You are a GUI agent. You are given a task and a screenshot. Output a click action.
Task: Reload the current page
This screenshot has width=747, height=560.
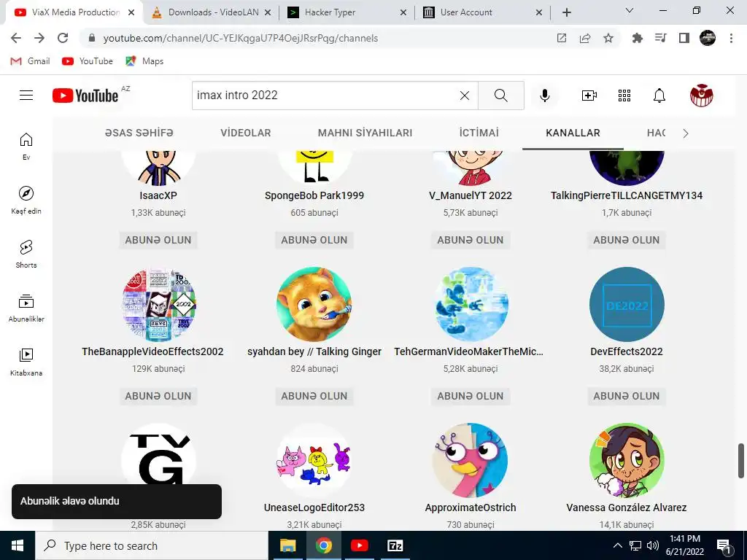[x=63, y=38]
